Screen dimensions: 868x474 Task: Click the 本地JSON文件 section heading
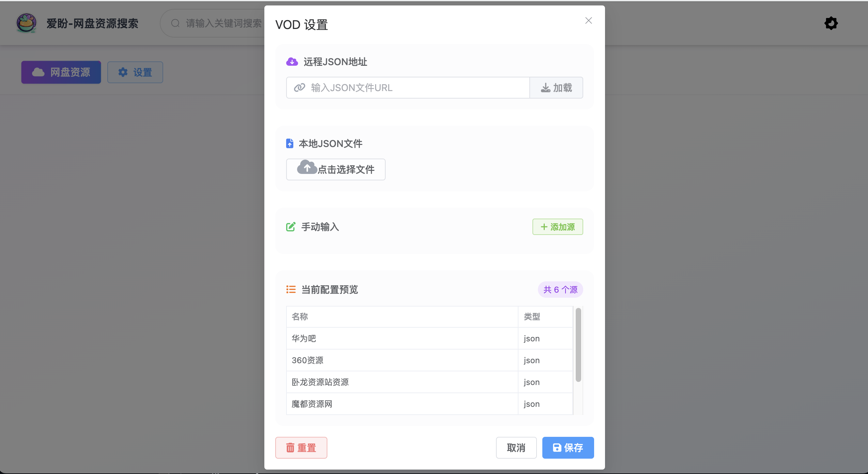point(330,144)
